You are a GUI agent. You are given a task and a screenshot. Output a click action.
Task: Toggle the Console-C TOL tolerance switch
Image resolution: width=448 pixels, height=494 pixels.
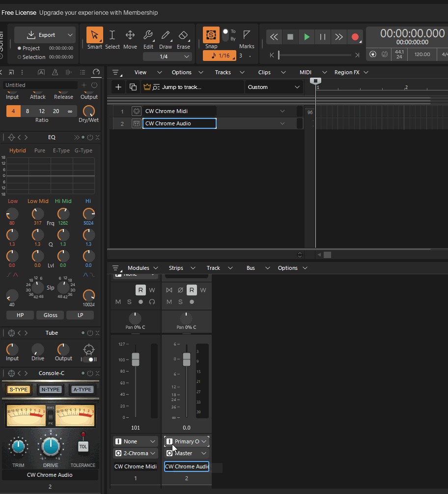[x=83, y=446]
